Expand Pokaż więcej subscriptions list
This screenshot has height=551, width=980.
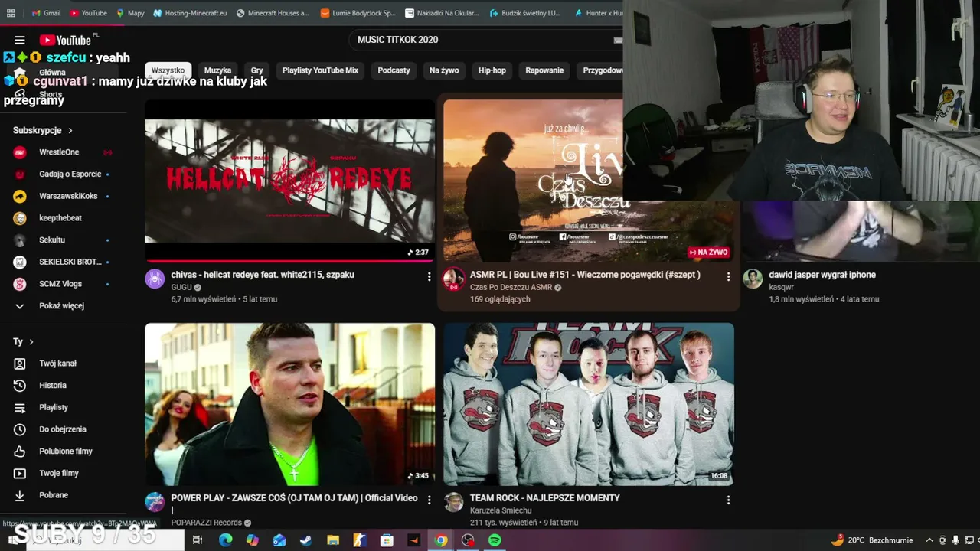click(x=61, y=305)
